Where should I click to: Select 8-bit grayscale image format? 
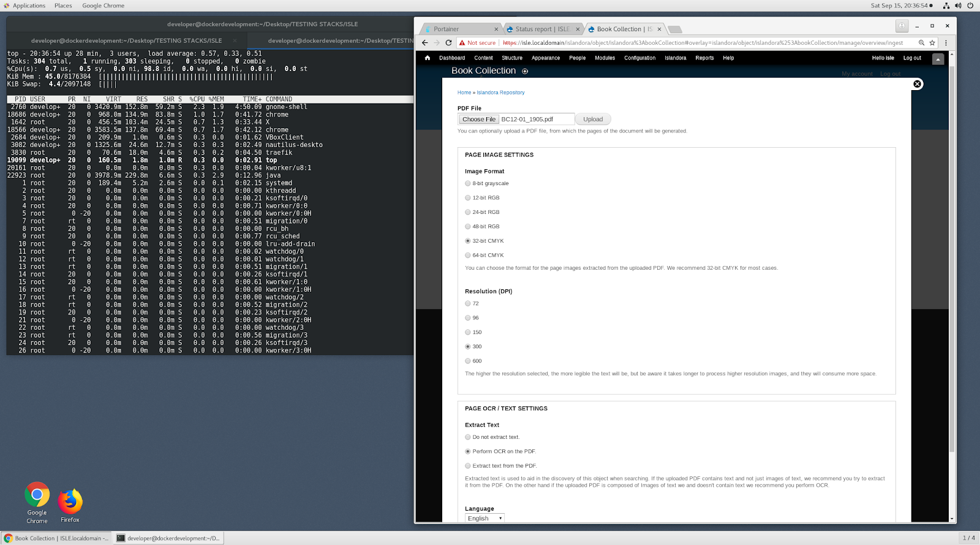[x=468, y=183]
